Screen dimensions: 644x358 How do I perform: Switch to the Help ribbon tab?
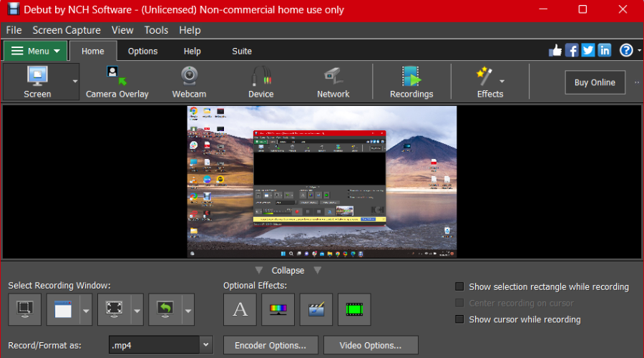point(192,51)
